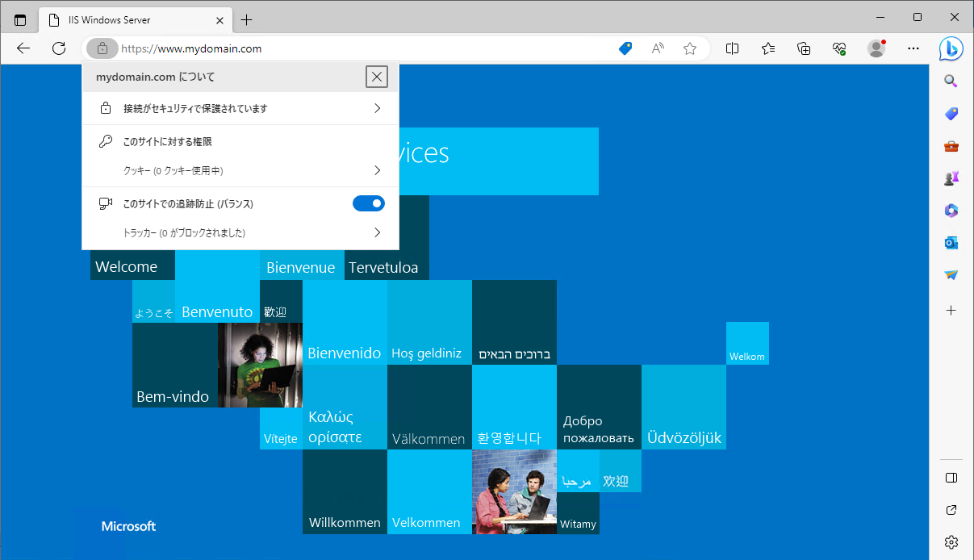Open sidebar Shopping tag icon

point(951,114)
